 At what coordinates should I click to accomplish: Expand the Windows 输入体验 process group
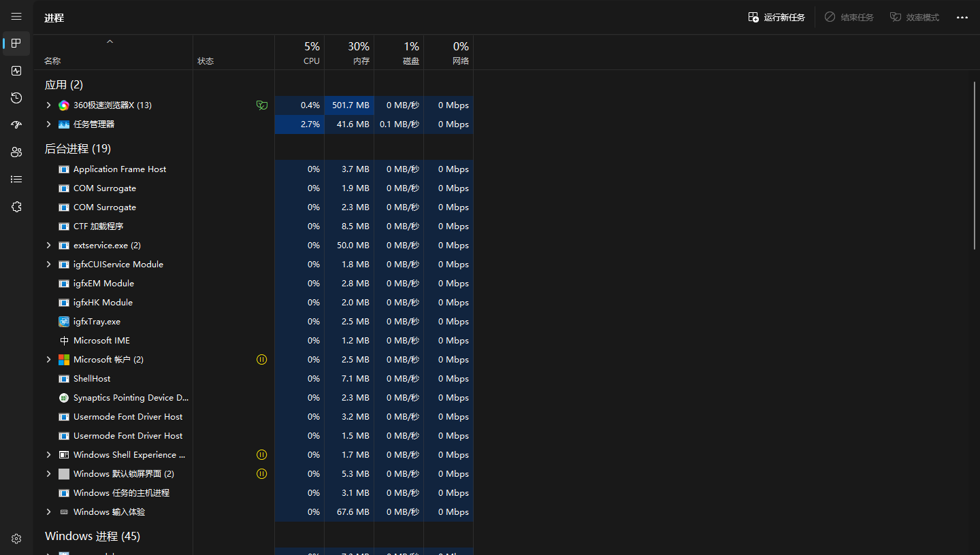pyautogui.click(x=48, y=512)
